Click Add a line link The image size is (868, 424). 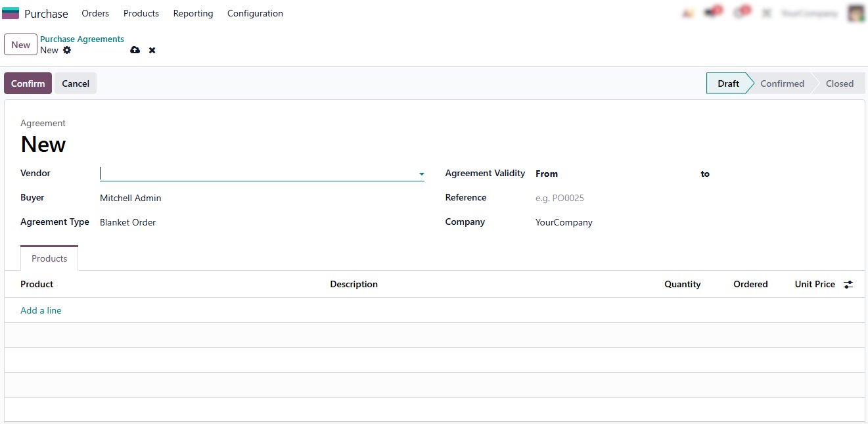tap(41, 311)
